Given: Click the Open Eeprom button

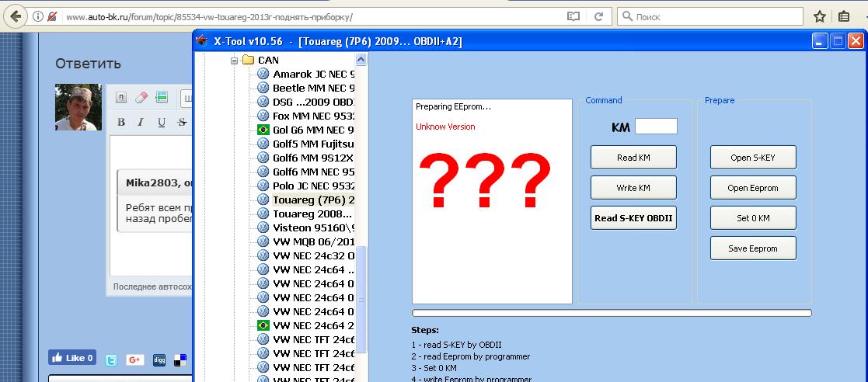Looking at the screenshot, I should [753, 188].
